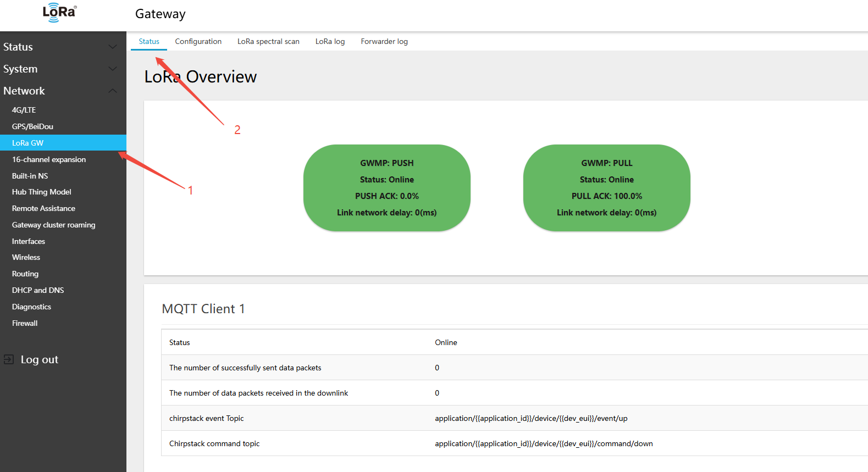Image resolution: width=868 pixels, height=472 pixels.
Task: Switch to the Configuration tab
Action: (x=198, y=42)
